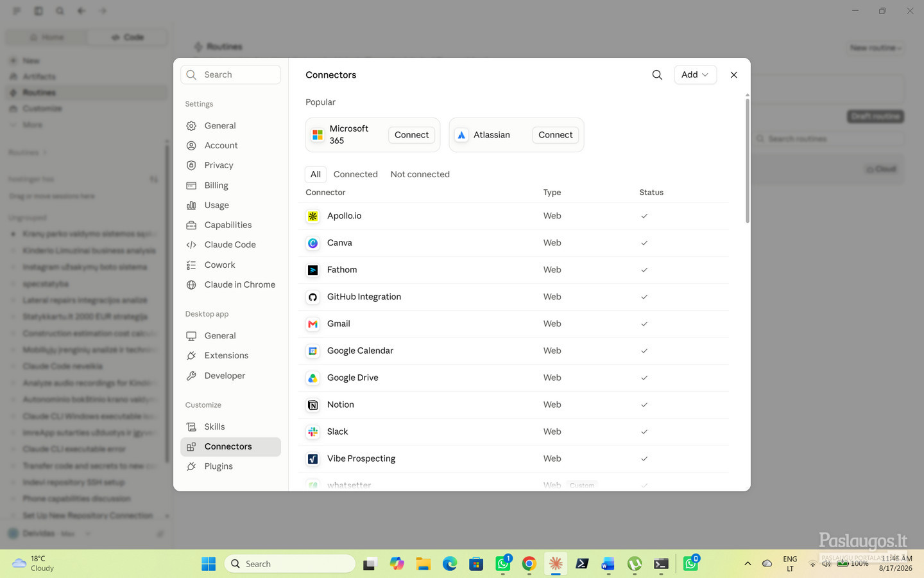Image resolution: width=924 pixels, height=578 pixels.
Task: Open Plugins under Customize
Action: tap(230, 467)
